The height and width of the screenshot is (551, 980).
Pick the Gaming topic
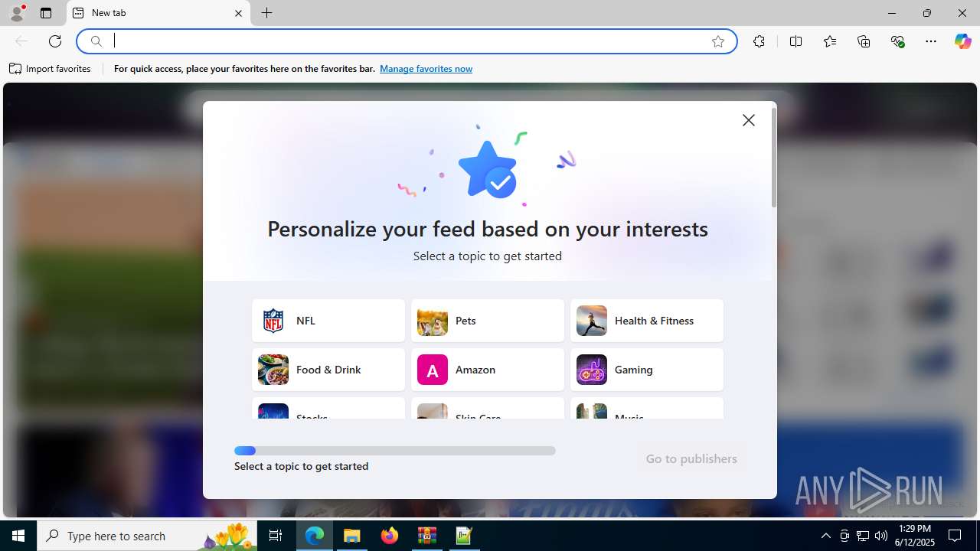pyautogui.click(x=647, y=370)
